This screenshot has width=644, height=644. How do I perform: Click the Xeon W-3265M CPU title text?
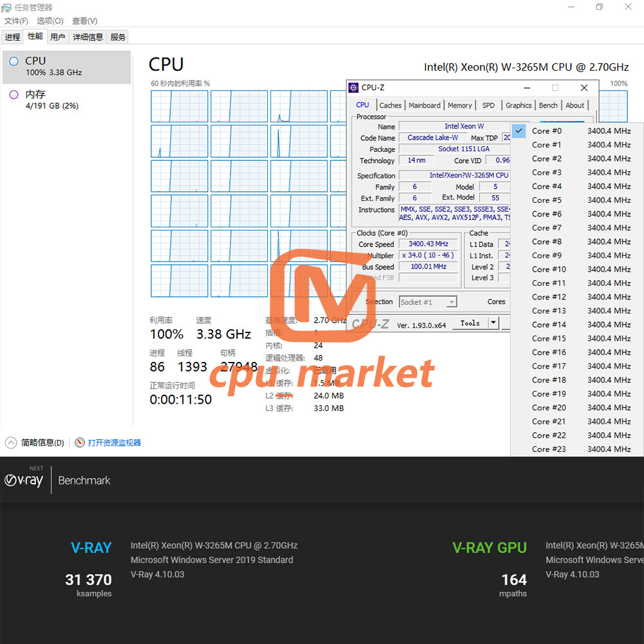[526, 67]
